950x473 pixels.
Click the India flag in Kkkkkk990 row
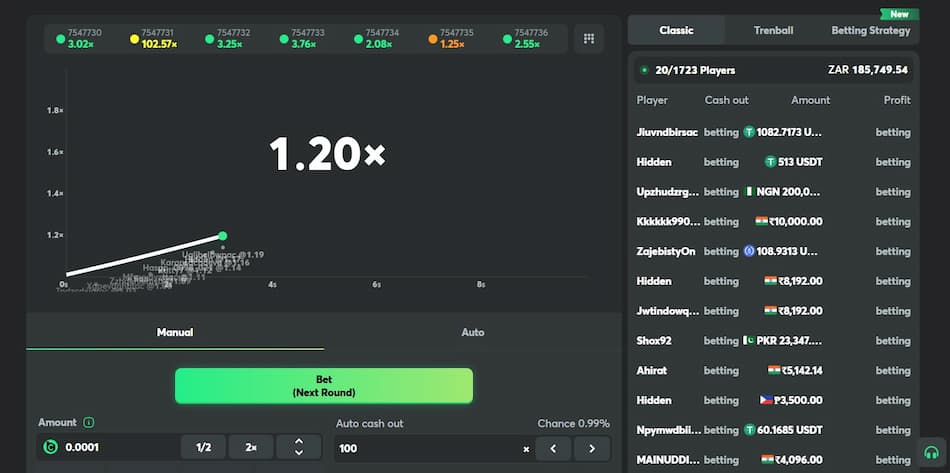[x=762, y=221]
